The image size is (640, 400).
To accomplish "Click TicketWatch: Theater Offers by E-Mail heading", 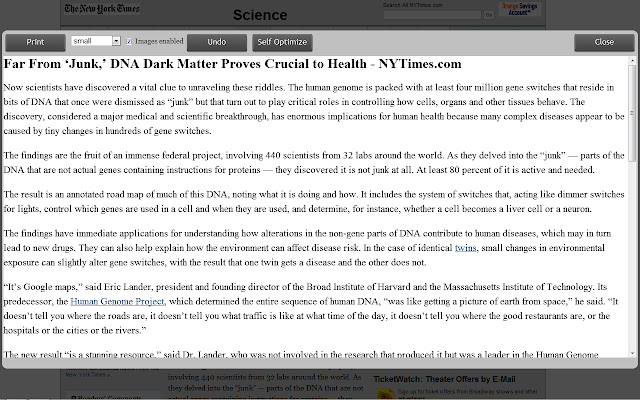I will point(444,379).
